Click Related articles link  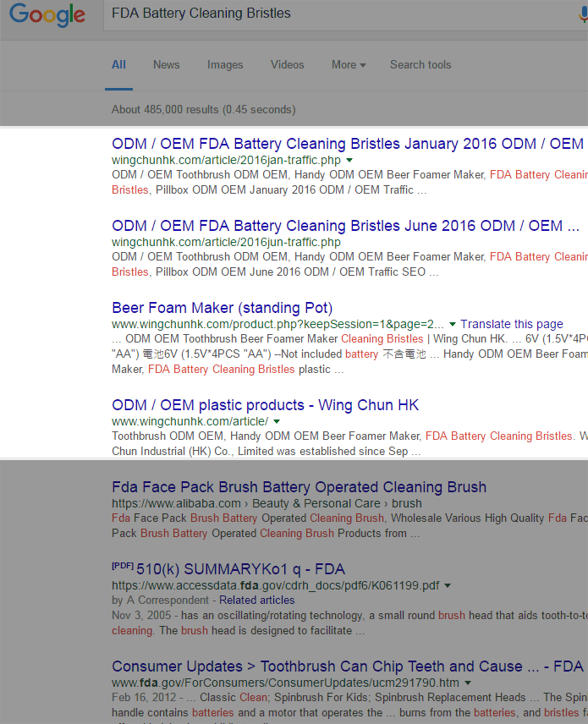[257, 601]
